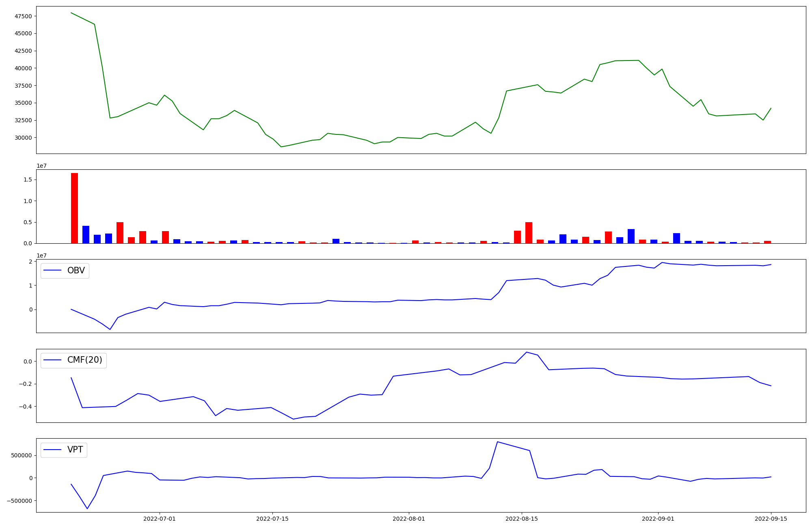Click the 2022-07-01 x-axis date label
The width and height of the screenshot is (812, 528).
159,519
